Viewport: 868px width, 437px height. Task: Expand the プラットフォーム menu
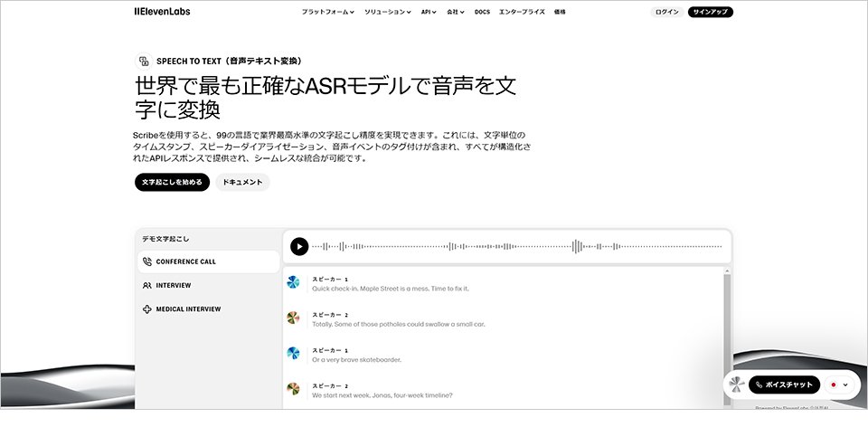coord(327,12)
